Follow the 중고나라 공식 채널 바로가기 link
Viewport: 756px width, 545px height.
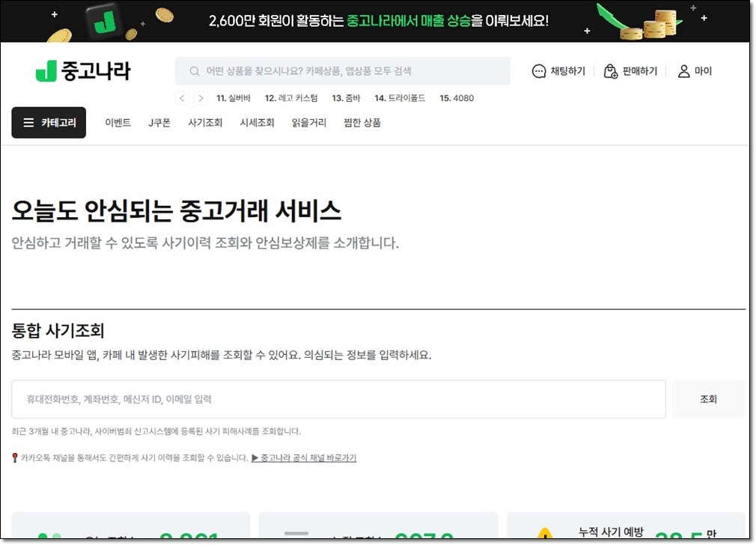pos(304,457)
